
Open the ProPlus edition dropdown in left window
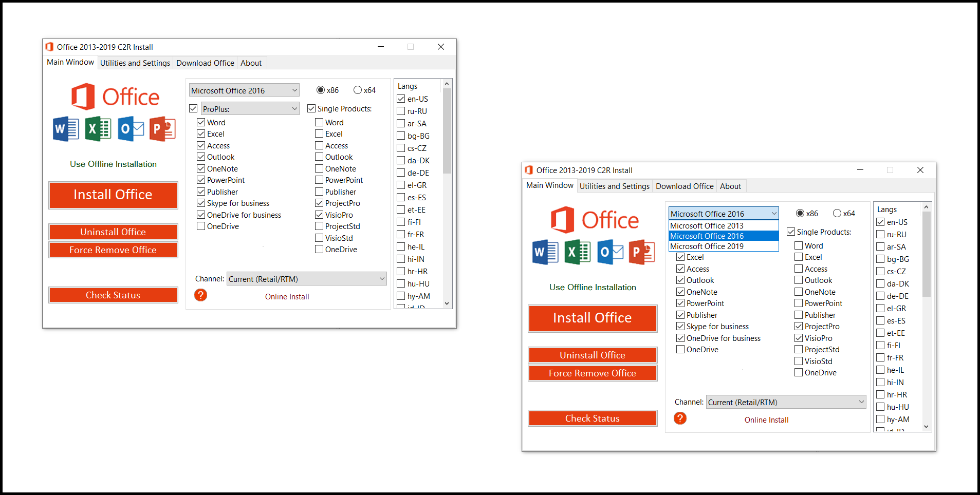(x=250, y=109)
